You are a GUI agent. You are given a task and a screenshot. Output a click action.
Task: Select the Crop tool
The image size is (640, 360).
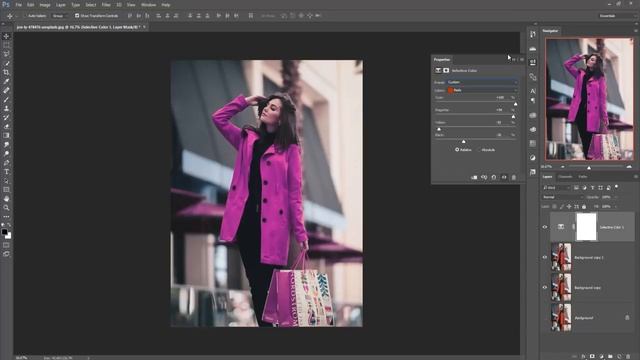[6, 72]
